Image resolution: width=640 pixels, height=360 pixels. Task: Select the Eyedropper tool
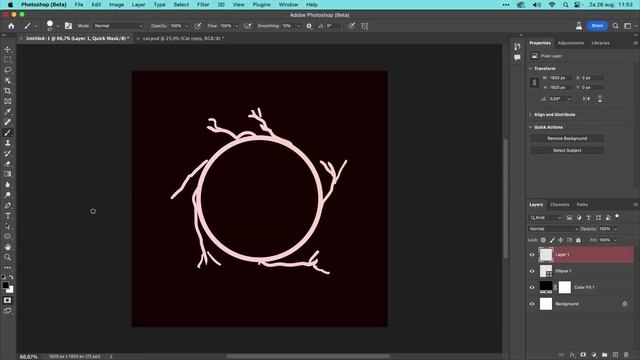[7, 111]
